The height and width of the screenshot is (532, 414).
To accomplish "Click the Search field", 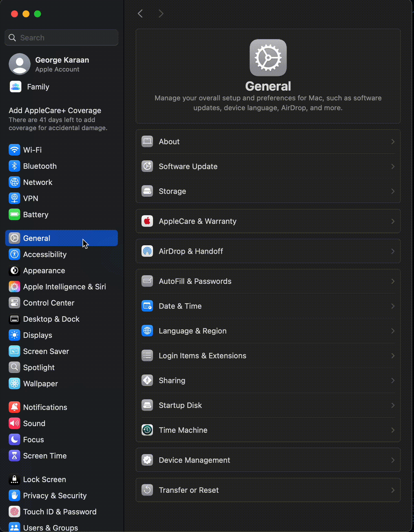I will 61,37.
